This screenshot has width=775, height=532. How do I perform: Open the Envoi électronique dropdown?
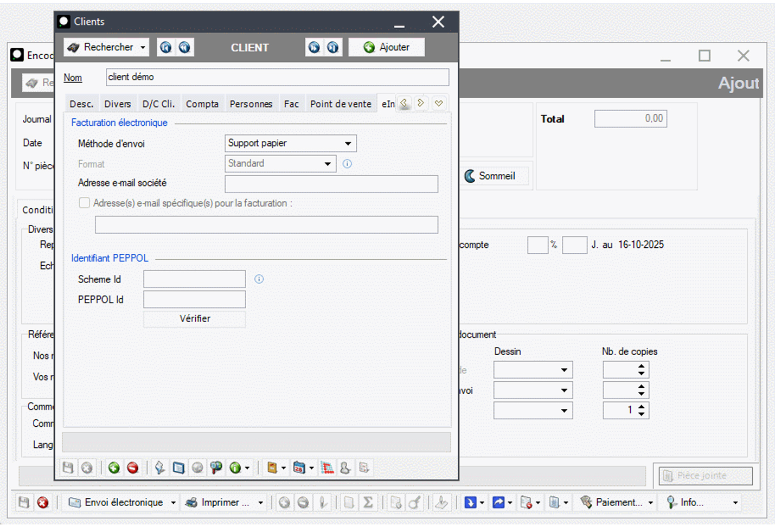[173, 503]
